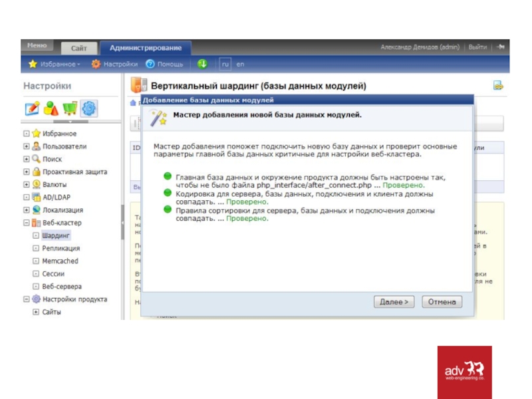The height and width of the screenshot is (399, 532).
Task: Click the Проактивная защита lock icon
Action: pyautogui.click(x=37, y=172)
